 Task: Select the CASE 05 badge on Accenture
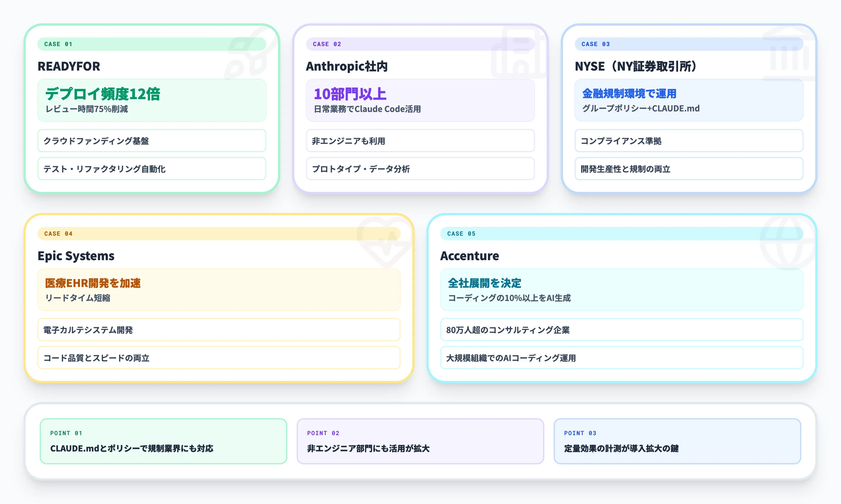460,233
